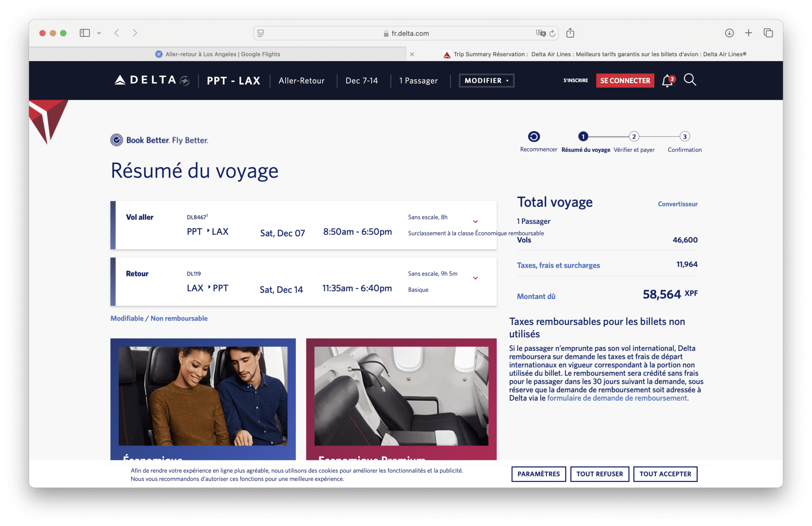Click the Aller-Retour header text
The image size is (812, 526).
pos(301,80)
